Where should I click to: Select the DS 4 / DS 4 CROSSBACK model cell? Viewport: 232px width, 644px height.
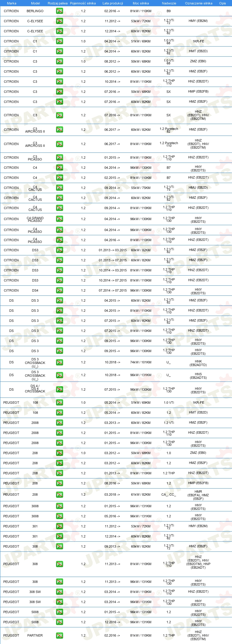click(35, 389)
